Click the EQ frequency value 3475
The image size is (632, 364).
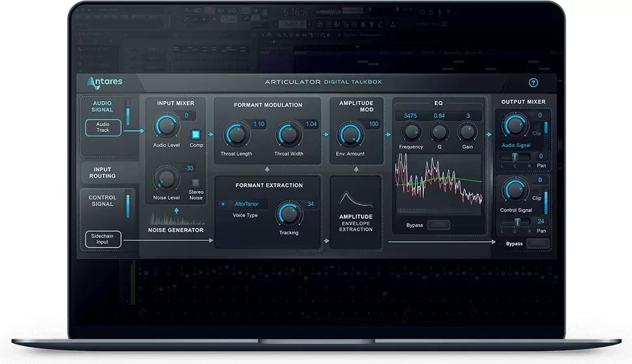[x=410, y=116]
